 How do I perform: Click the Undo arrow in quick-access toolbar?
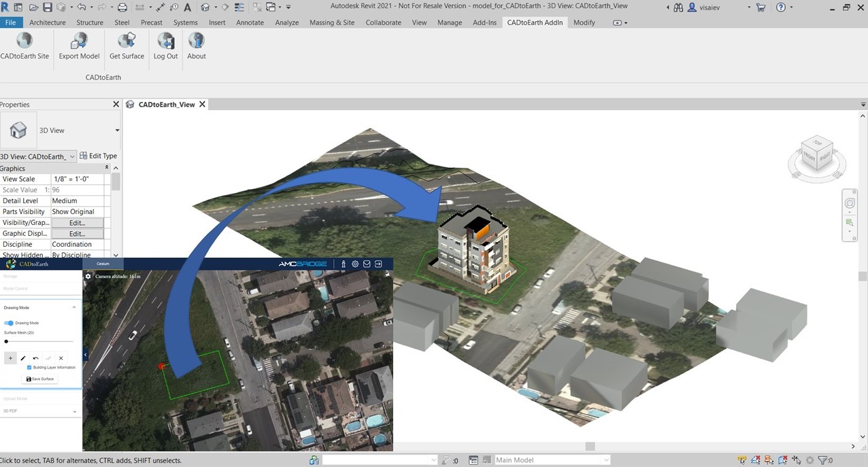pos(82,7)
